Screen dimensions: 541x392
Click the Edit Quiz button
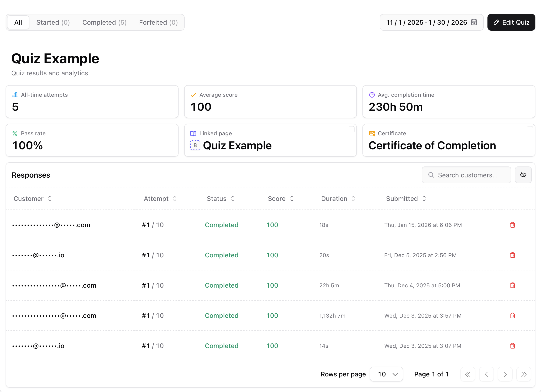[x=511, y=22]
